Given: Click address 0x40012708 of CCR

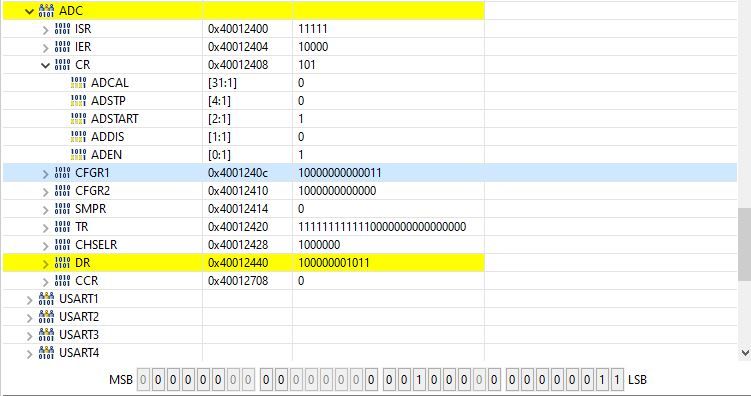Looking at the screenshot, I should click(238, 281).
